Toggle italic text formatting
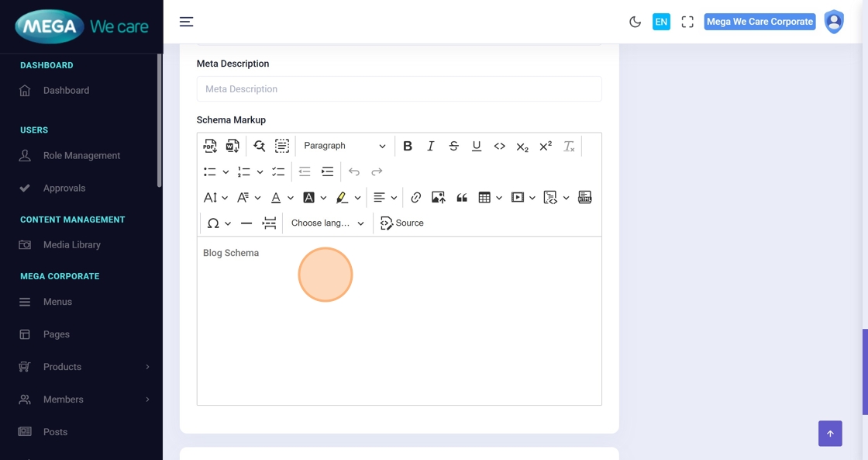Screen dimensions: 868x460 (x=431, y=146)
